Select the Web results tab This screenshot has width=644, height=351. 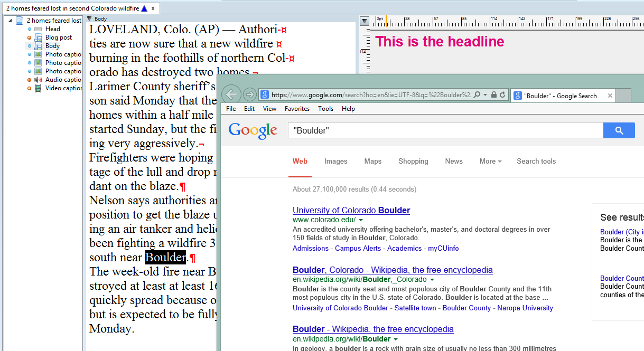[300, 162]
